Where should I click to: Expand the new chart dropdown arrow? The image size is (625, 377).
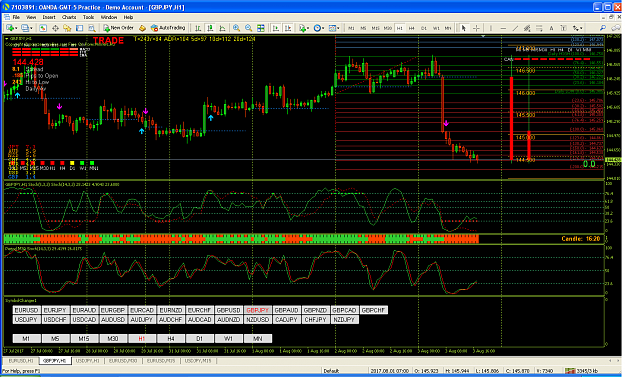click(x=17, y=28)
